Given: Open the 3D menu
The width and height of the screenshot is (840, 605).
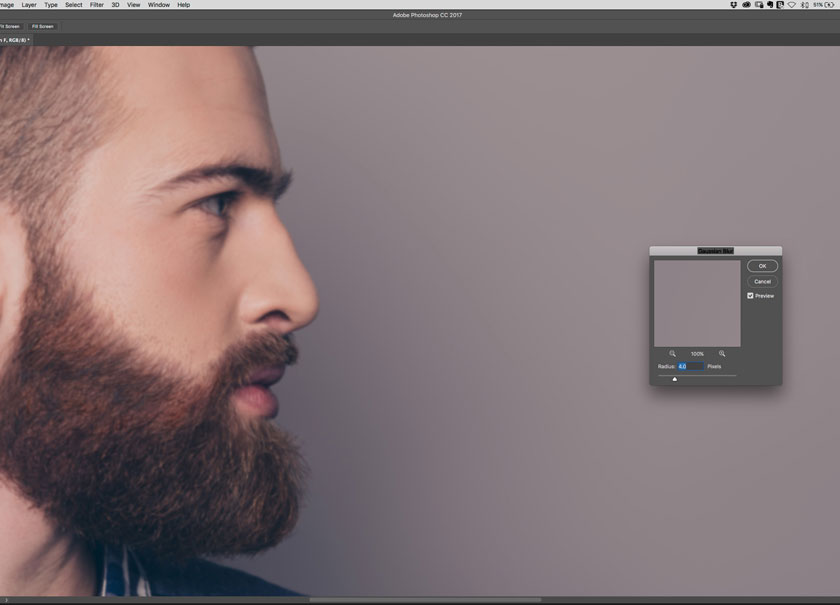Looking at the screenshot, I should [115, 4].
